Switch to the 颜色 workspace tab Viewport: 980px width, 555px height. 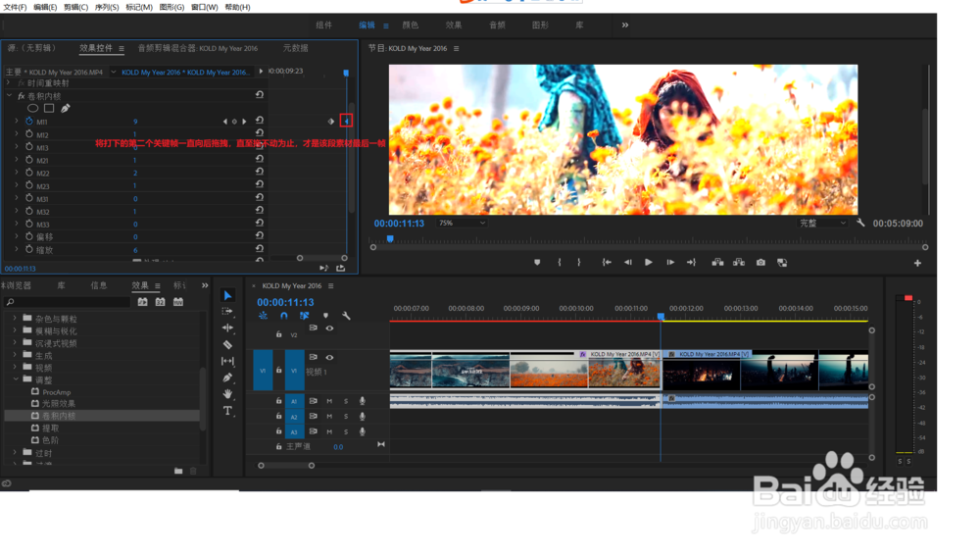coord(410,25)
